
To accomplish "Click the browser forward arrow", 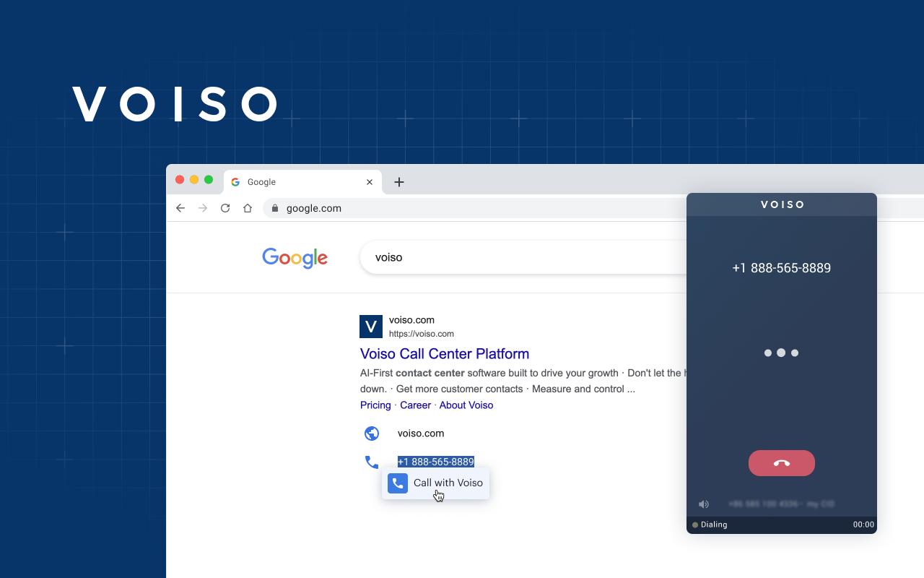I will pos(203,208).
